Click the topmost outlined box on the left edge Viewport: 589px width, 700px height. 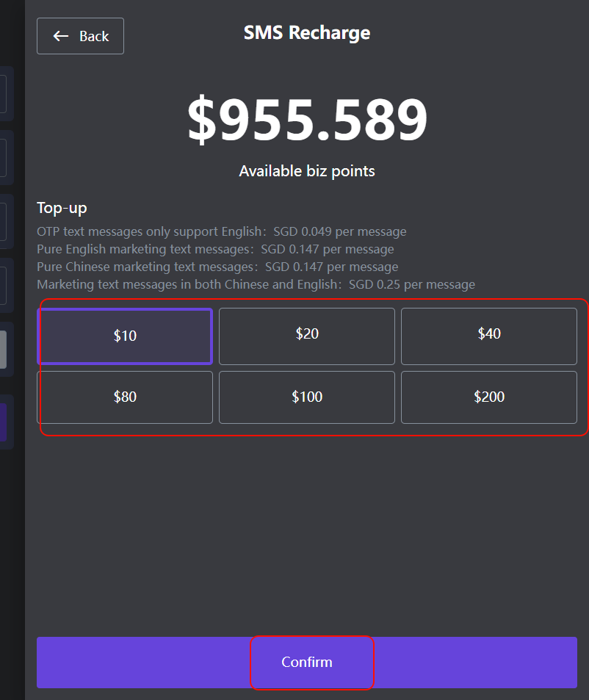click(x=4, y=94)
